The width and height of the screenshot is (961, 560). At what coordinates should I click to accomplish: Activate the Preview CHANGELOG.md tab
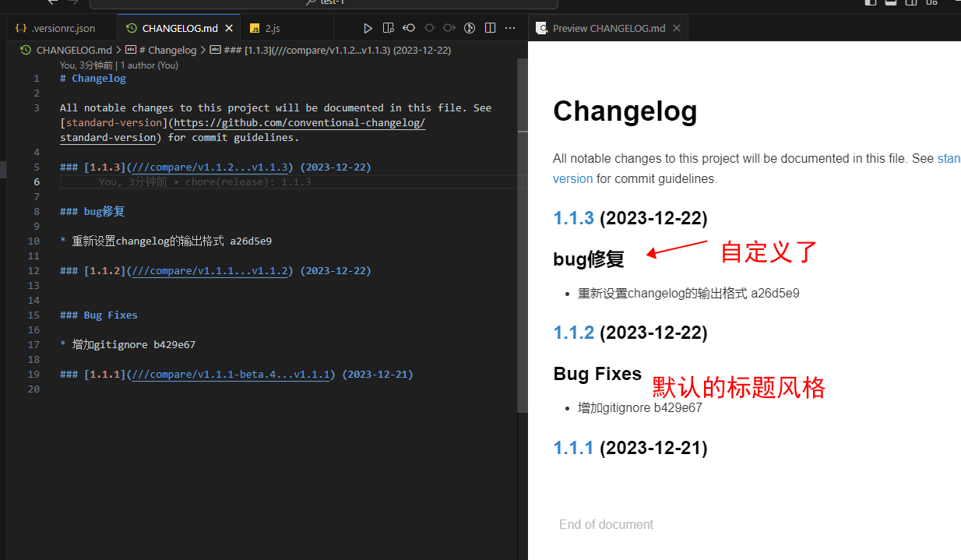[x=609, y=28]
